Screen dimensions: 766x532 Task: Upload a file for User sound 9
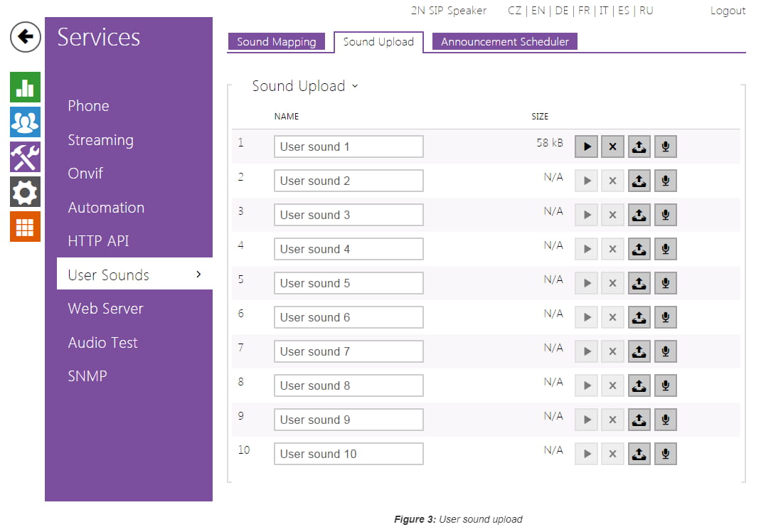(x=639, y=420)
